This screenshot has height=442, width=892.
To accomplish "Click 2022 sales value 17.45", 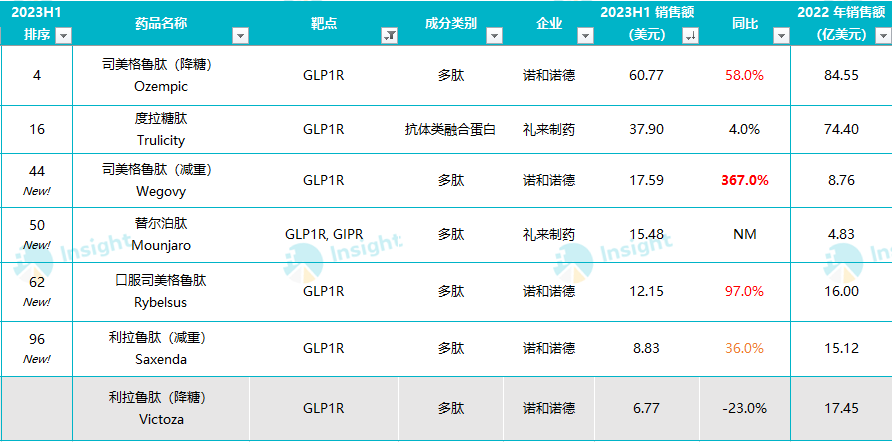I will coord(841,408).
